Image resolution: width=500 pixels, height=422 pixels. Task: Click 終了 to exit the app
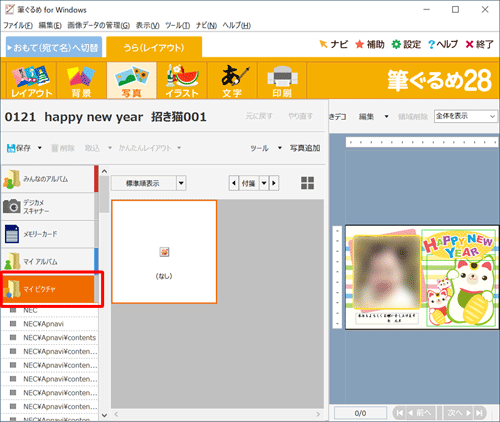479,44
